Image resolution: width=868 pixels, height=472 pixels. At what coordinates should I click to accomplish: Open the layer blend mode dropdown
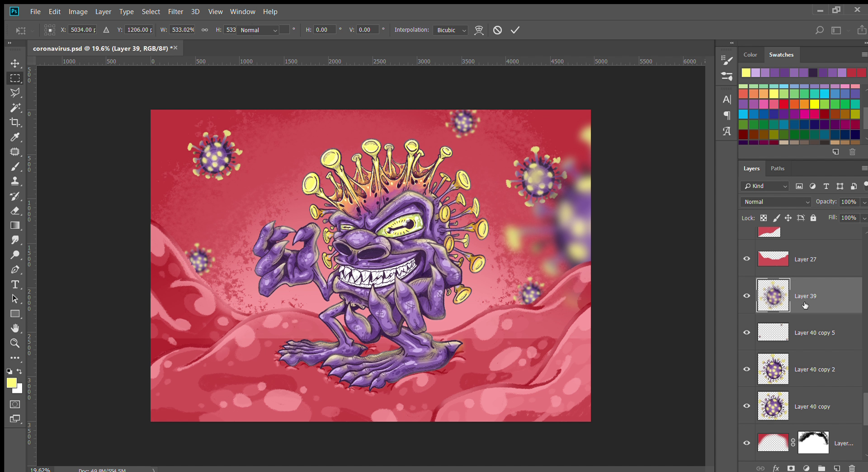(x=776, y=202)
